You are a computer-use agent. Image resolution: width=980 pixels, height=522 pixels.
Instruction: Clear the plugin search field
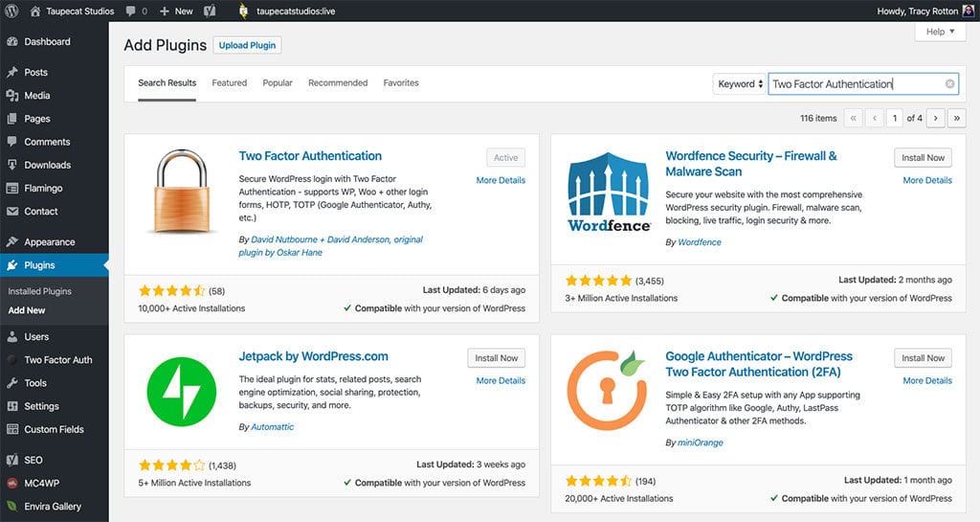tap(950, 83)
